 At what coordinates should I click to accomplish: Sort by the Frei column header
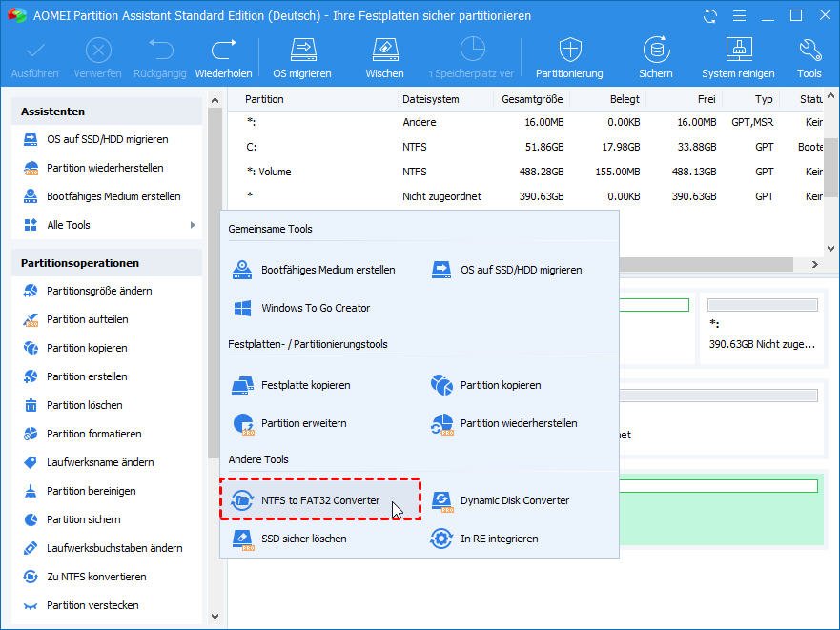click(x=707, y=99)
